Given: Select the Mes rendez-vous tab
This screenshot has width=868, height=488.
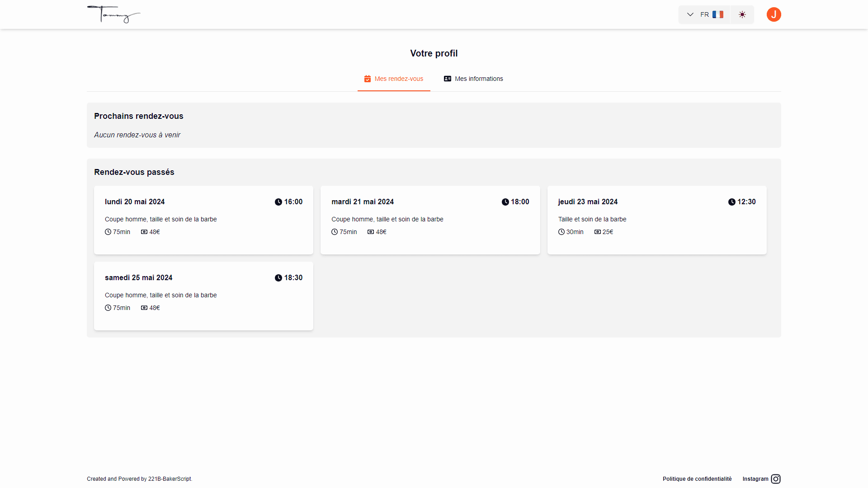Looking at the screenshot, I should [x=394, y=79].
